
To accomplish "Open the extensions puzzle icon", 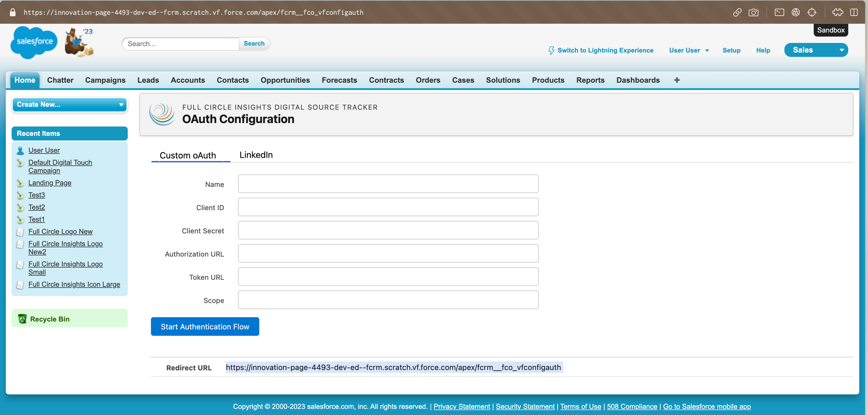I will (838, 13).
